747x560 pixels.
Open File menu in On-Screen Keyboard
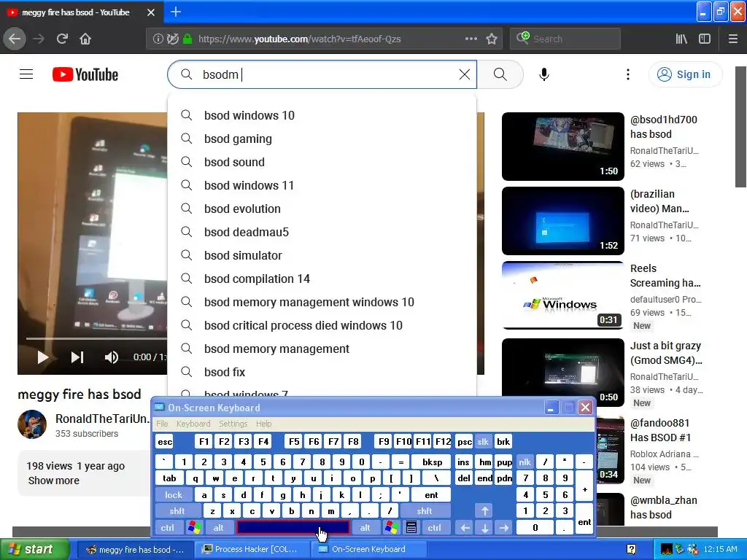click(x=162, y=424)
